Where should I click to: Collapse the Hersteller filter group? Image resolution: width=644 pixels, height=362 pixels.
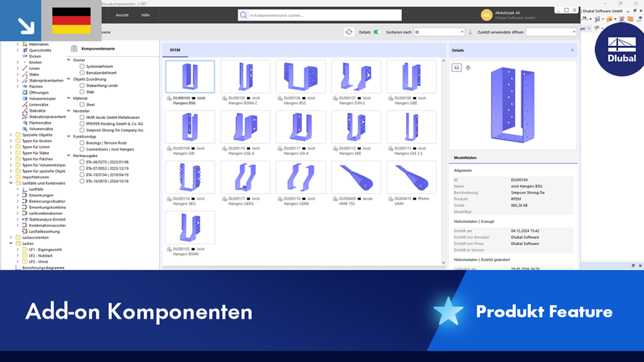point(69,111)
